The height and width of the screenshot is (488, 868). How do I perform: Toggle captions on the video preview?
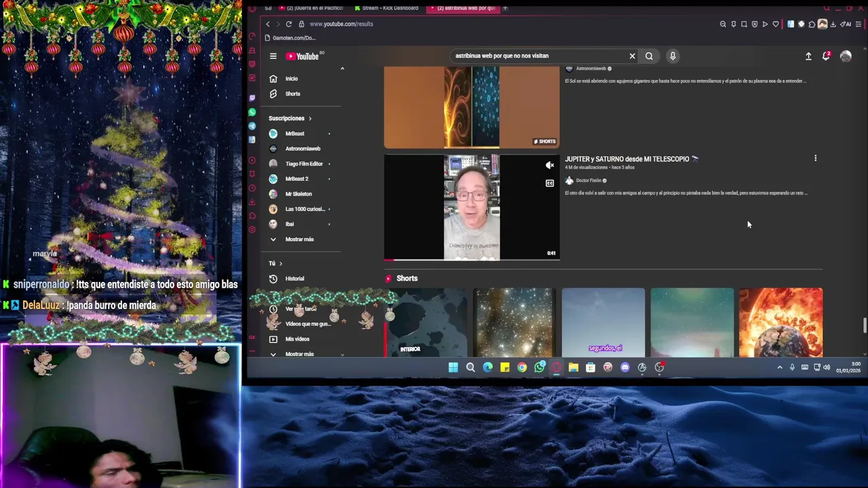(550, 183)
